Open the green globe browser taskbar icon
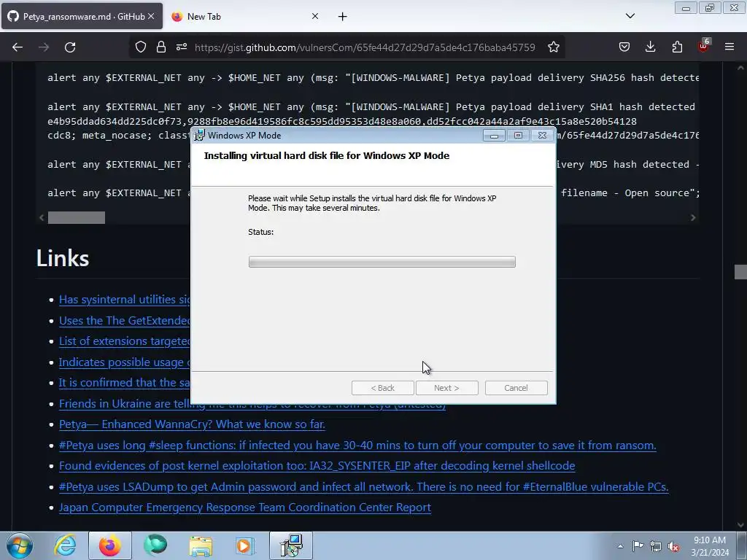Image resolution: width=747 pixels, height=560 pixels. pyautogui.click(x=155, y=545)
